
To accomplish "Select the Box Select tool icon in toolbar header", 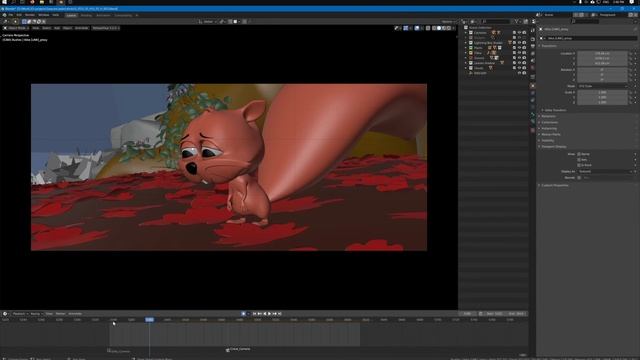I will [x=24, y=22].
